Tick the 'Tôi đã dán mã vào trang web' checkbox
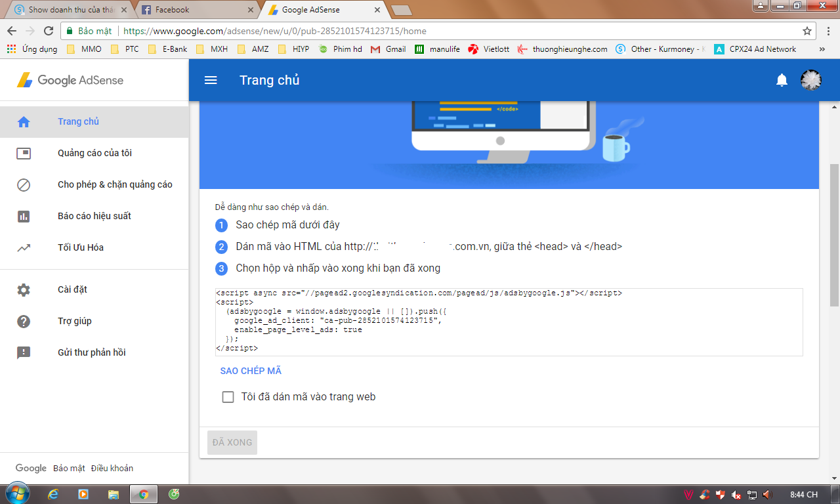 click(x=228, y=396)
